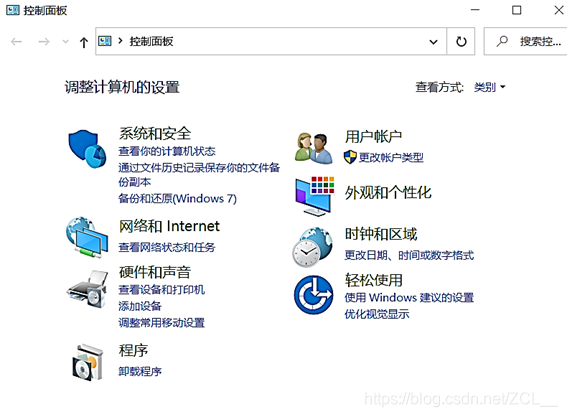
Task: Click the control panel icon in address bar
Action: coord(105,41)
